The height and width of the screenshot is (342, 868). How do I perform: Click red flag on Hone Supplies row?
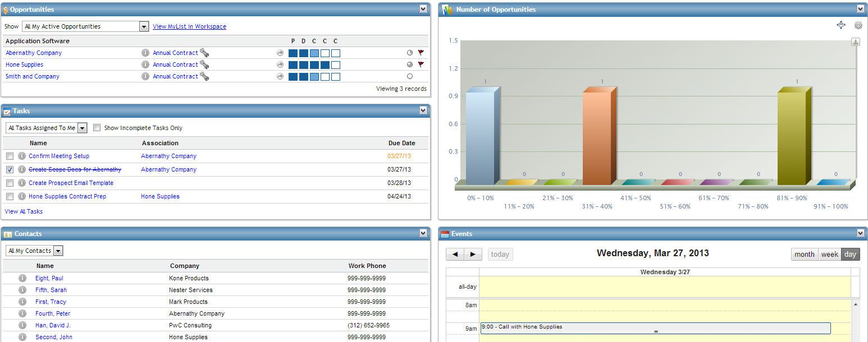[x=421, y=64]
